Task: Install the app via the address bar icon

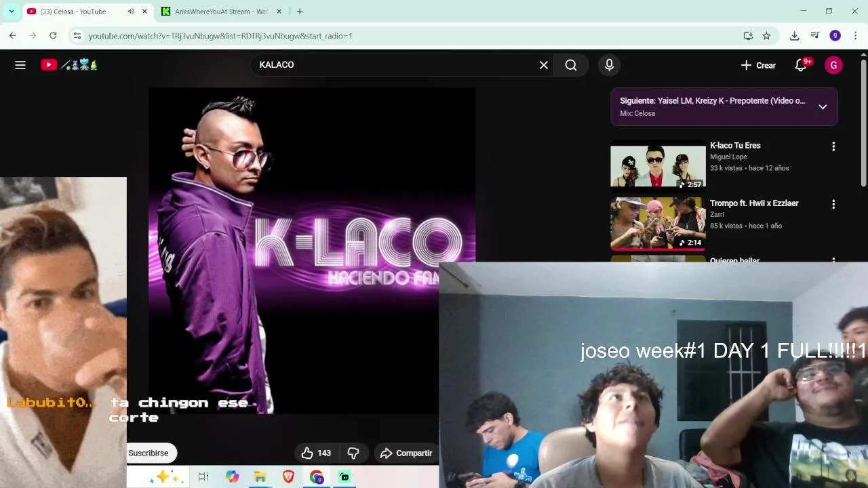Action: tap(748, 36)
